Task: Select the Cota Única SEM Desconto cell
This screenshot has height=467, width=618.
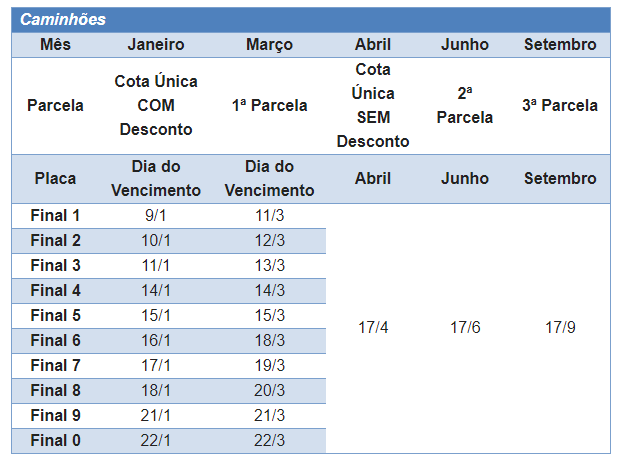Action: click(372, 105)
